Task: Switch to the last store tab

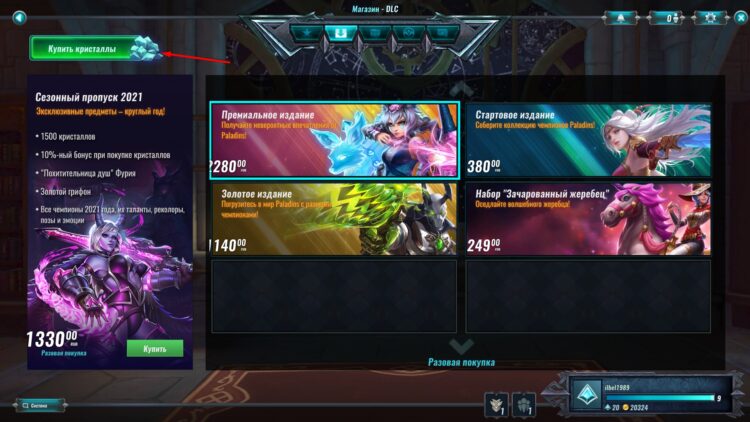Action: 443,33
